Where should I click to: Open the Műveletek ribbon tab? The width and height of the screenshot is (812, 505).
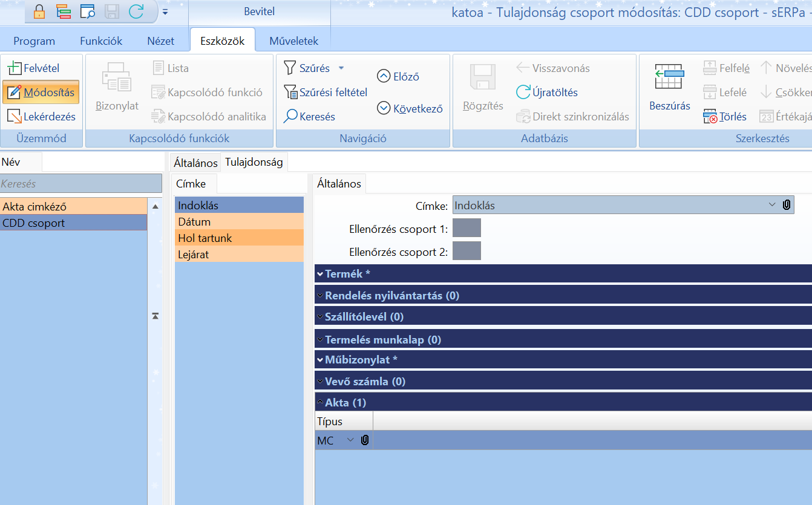(x=293, y=41)
